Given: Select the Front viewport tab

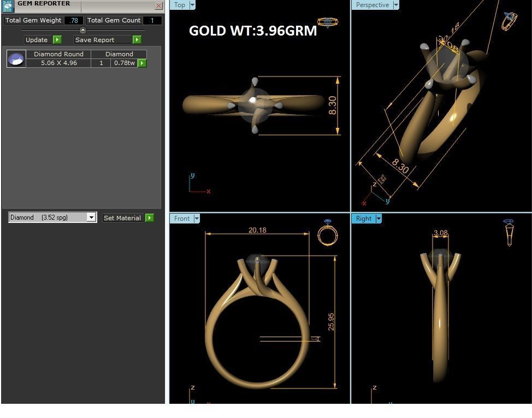Looking at the screenshot, I should (x=181, y=219).
